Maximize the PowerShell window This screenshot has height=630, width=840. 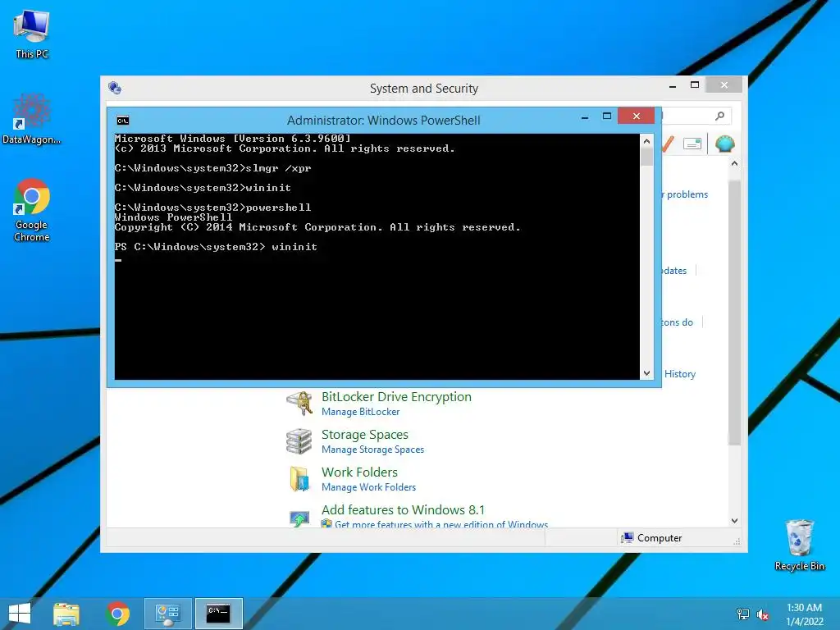point(607,116)
